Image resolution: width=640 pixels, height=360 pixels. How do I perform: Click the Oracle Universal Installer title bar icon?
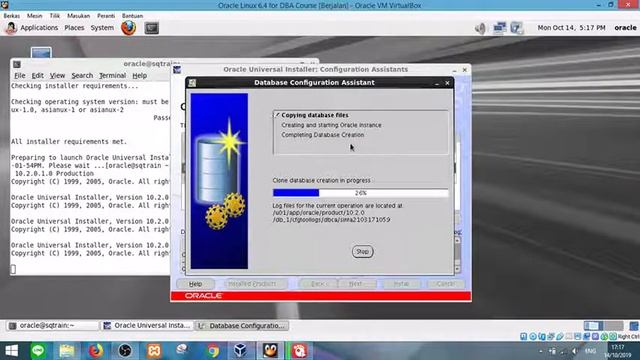[x=177, y=70]
